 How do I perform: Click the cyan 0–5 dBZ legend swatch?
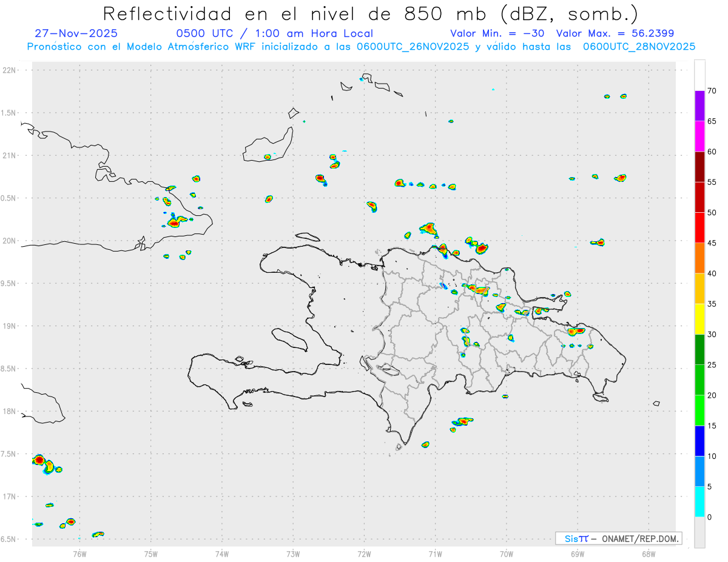point(699,502)
